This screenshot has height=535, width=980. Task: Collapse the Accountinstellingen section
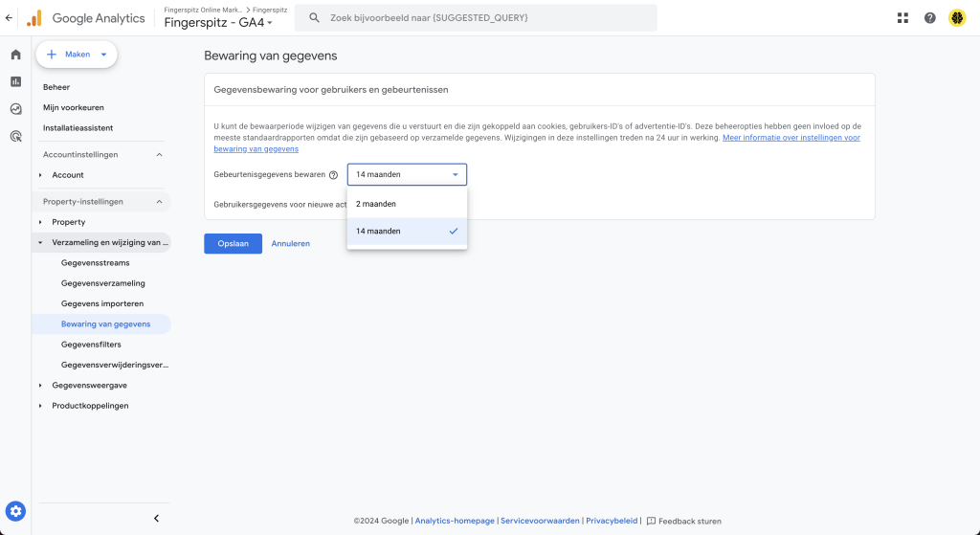pos(159,154)
